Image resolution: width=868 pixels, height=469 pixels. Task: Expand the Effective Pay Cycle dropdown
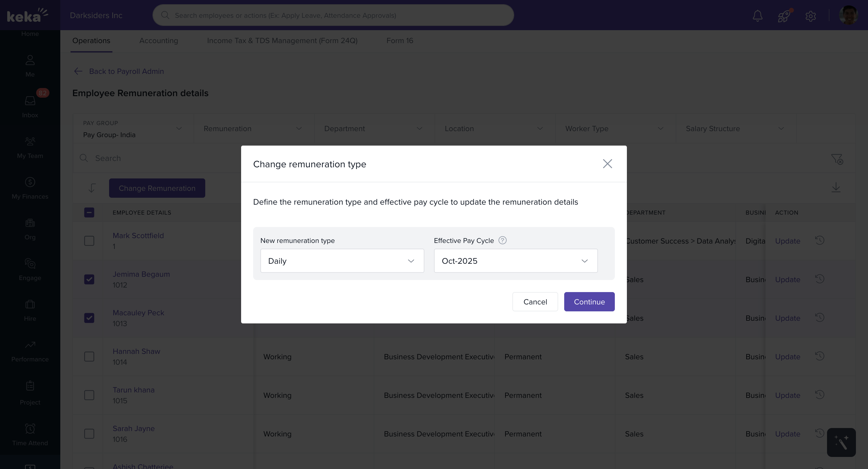(515, 261)
